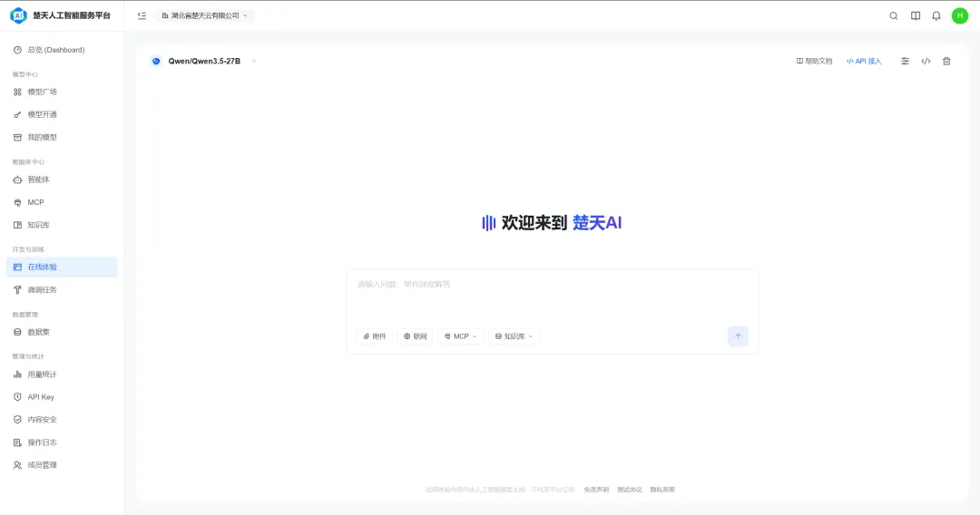Click the Qwen model logo icon
Image resolution: width=980 pixels, height=515 pixels.
(x=156, y=61)
